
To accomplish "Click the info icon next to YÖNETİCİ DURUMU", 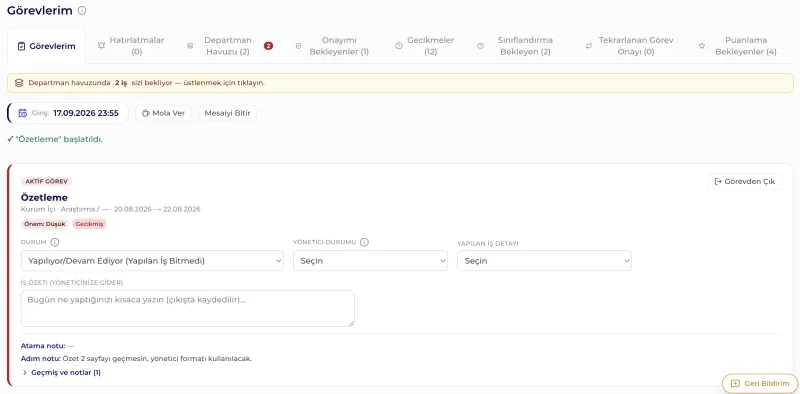I will [x=364, y=242].
